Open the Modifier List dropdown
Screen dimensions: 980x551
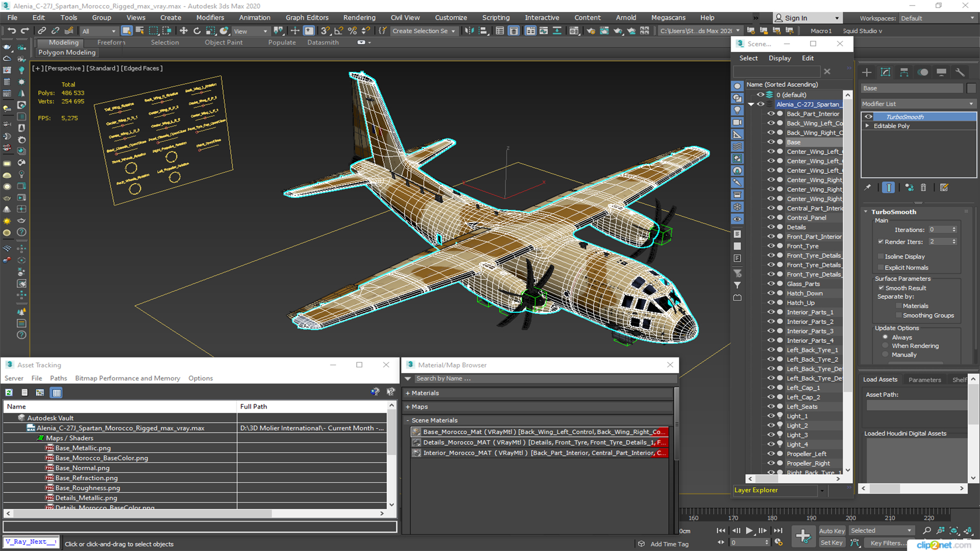click(x=918, y=104)
